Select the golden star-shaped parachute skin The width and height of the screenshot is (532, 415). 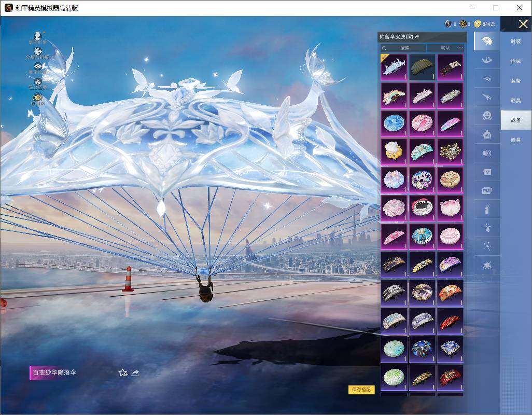450,151
